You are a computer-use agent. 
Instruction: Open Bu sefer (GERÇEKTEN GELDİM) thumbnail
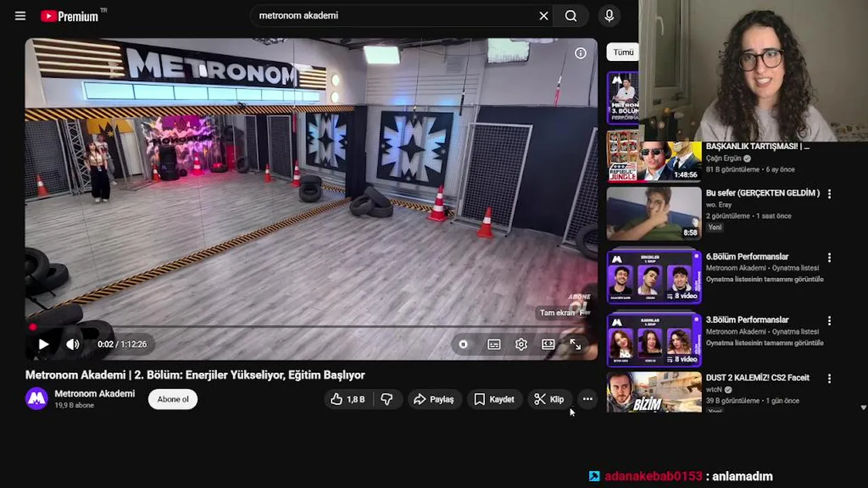654,213
